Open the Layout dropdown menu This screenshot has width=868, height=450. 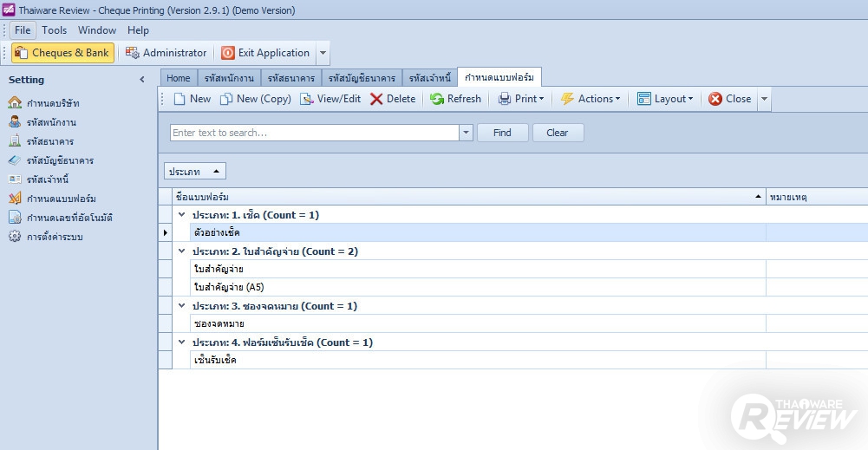[x=691, y=99]
